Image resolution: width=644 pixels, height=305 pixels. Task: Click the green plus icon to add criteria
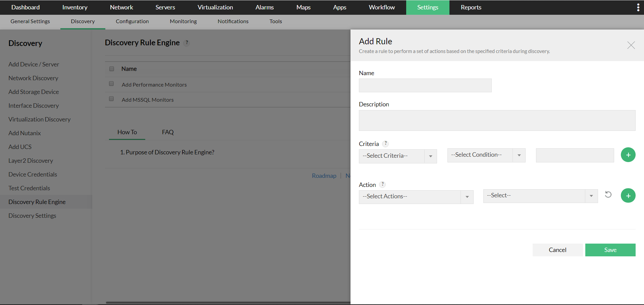628,155
